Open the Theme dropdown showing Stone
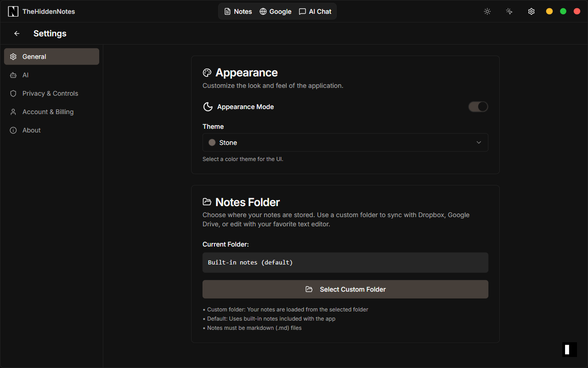This screenshot has width=588, height=368. [x=345, y=142]
